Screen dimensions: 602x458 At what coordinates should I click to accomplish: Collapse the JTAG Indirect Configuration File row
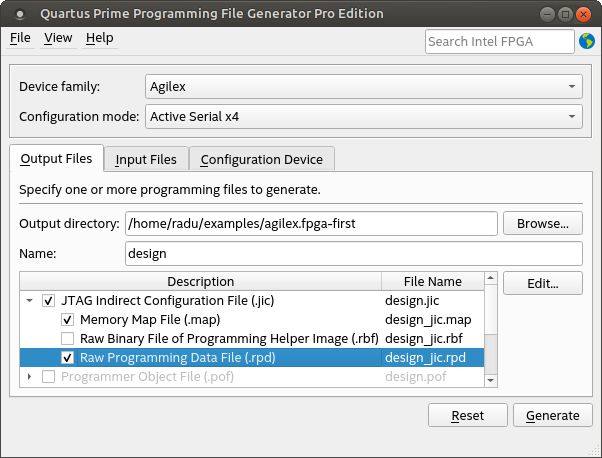(30, 300)
